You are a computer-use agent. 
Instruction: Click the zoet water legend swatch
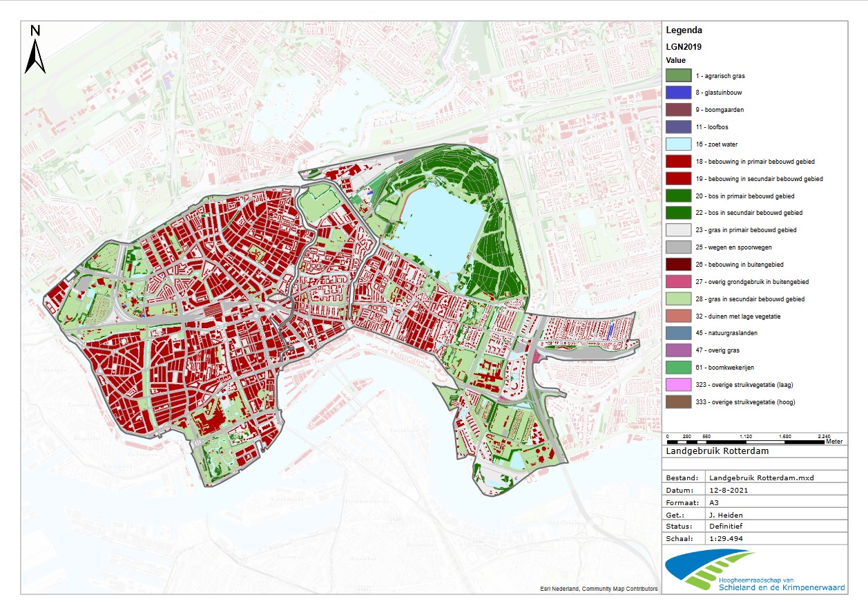pyautogui.click(x=678, y=144)
